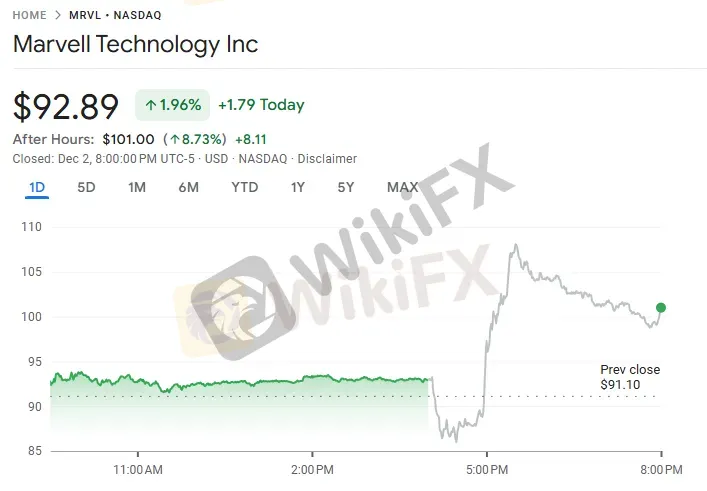Switch chart to 5D range
This screenshot has width=707, height=491.
[86, 187]
